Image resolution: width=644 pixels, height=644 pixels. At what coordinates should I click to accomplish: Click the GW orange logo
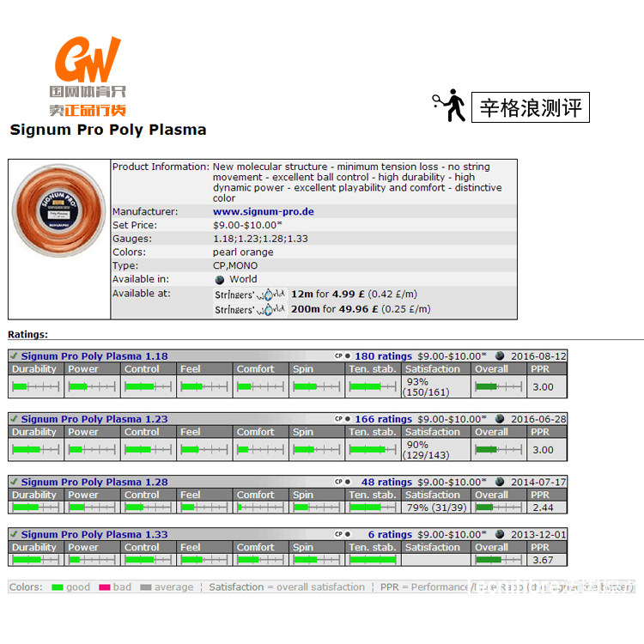(x=88, y=58)
